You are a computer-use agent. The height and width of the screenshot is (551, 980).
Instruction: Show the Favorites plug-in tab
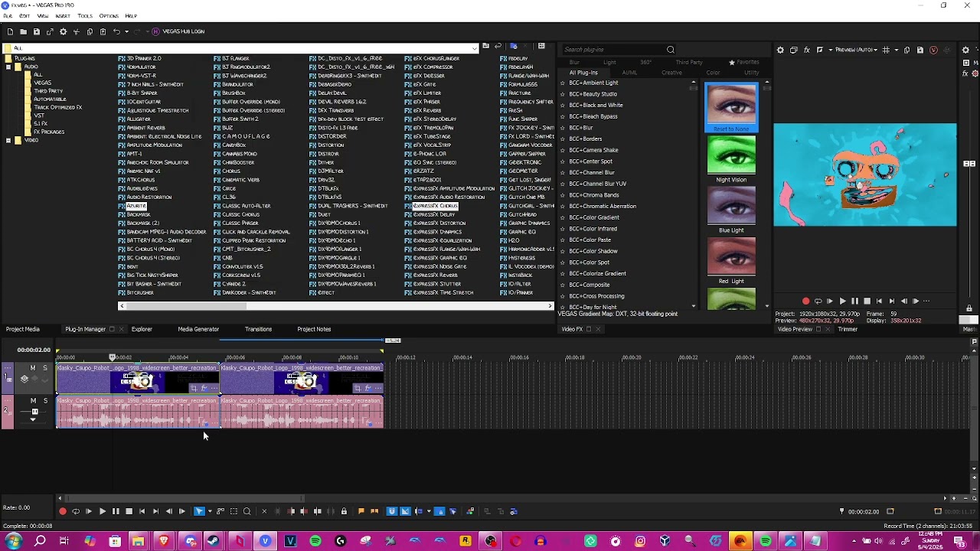tap(743, 62)
